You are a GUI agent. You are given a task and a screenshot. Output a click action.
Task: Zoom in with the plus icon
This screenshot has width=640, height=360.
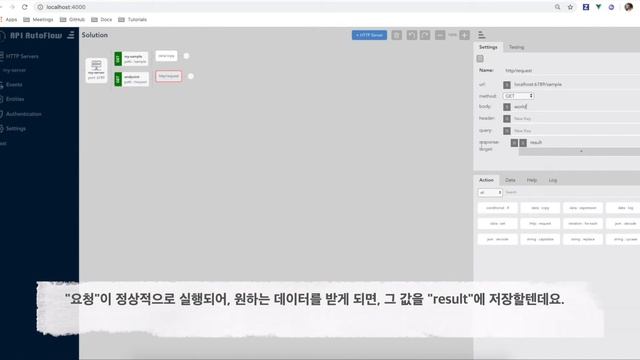[464, 35]
